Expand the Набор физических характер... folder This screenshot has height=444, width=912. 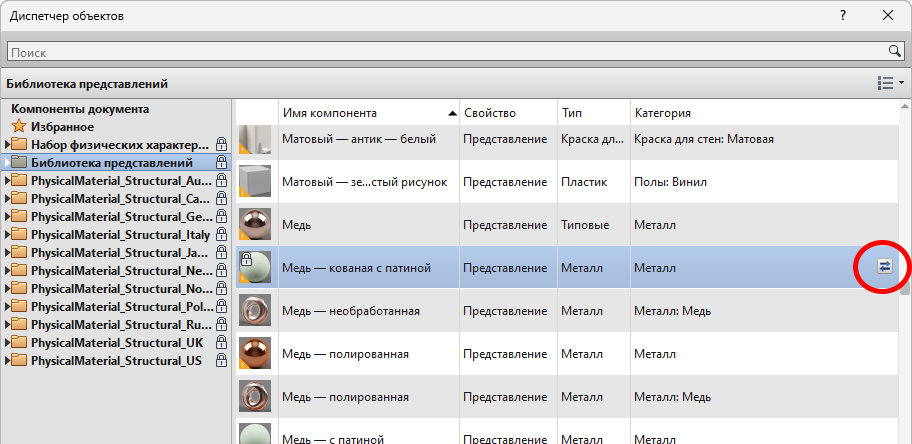click(x=7, y=144)
